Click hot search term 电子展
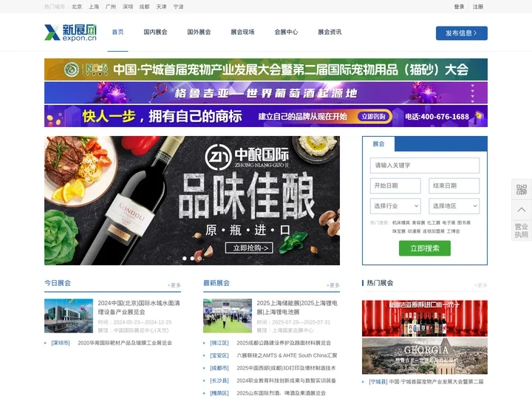The height and width of the screenshot is (399, 532). point(449,222)
